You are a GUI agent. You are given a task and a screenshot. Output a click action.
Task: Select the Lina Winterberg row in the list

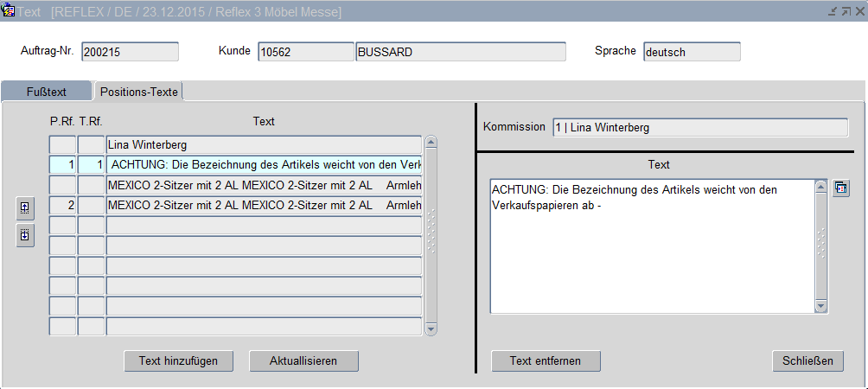(264, 145)
